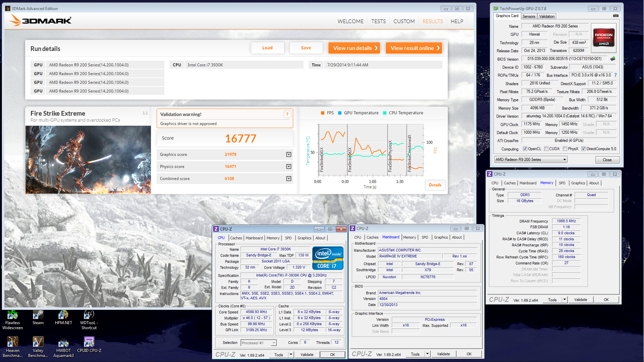Click View result online button
Screen dimensions: 644x362
click(x=414, y=48)
